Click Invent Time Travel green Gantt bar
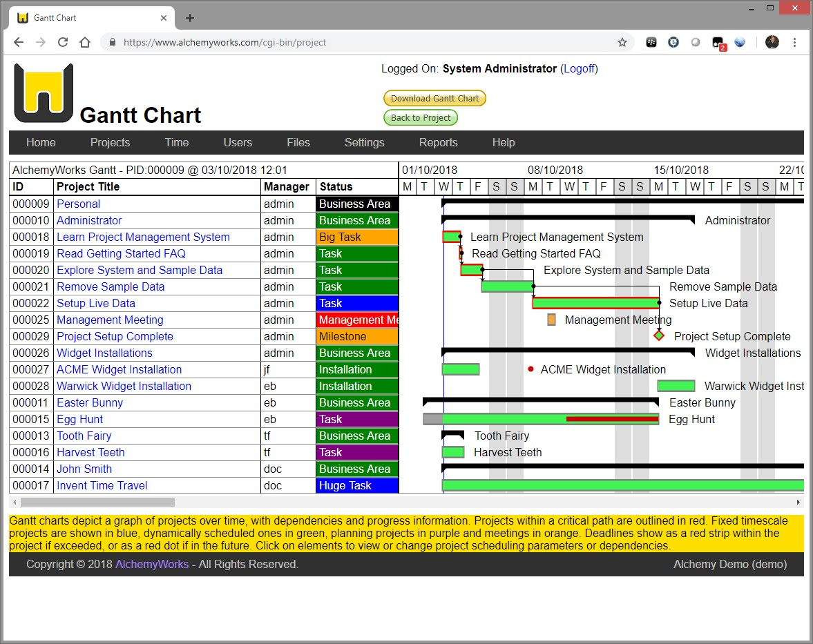Viewport: 813px width, 644px height. tap(623, 485)
